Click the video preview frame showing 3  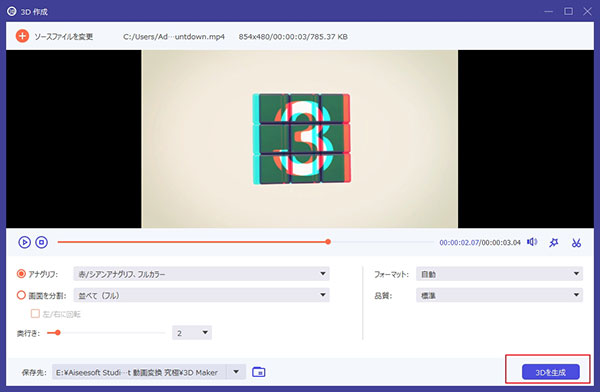click(x=300, y=139)
